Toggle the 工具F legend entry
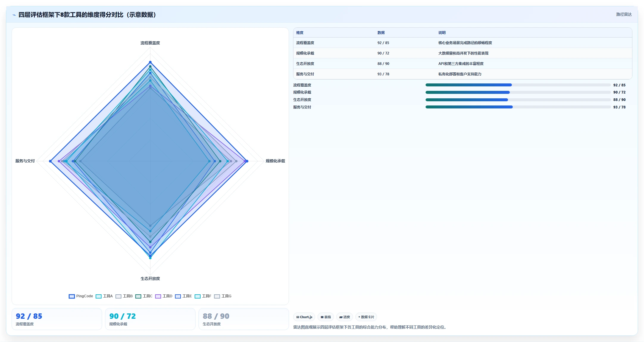Image resolution: width=644 pixels, height=342 pixels. click(x=203, y=296)
